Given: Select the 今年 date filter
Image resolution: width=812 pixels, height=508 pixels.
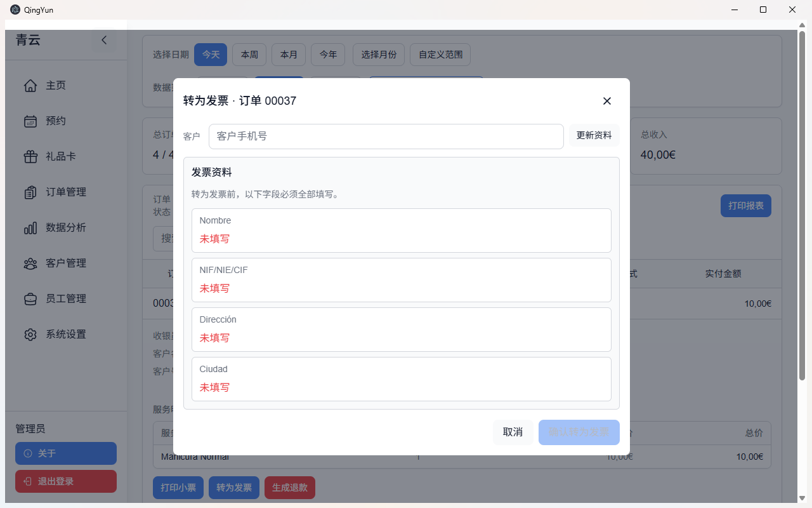Looking at the screenshot, I should 328,55.
